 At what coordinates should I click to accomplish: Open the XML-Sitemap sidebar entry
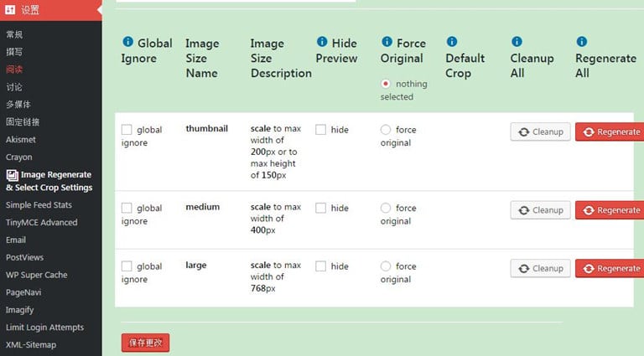31,344
